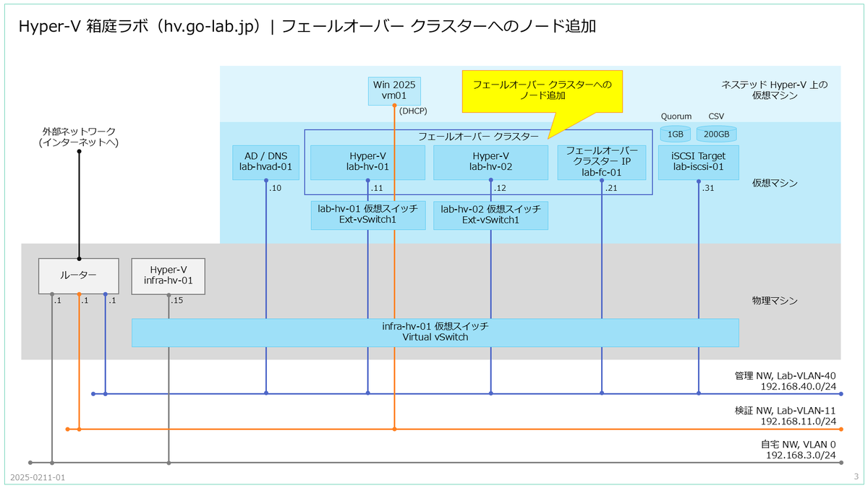
Task: Select the Hyper-V lab-hv-01 node
Action: pyautogui.click(x=367, y=162)
